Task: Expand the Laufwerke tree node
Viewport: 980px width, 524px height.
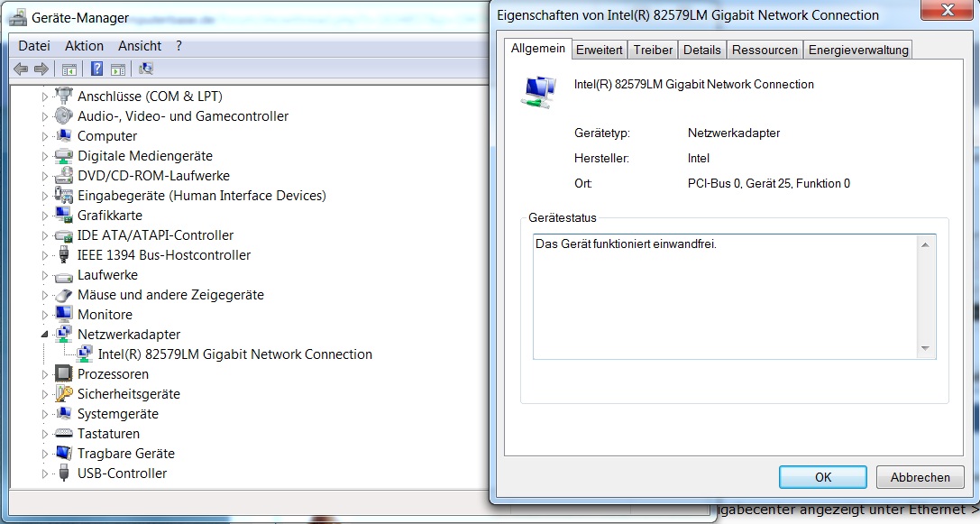Action: pyautogui.click(x=44, y=276)
